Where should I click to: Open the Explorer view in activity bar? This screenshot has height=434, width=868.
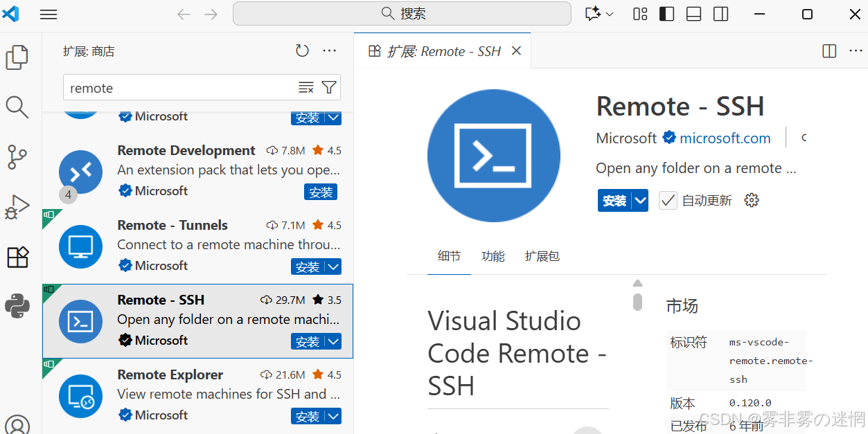point(17,57)
